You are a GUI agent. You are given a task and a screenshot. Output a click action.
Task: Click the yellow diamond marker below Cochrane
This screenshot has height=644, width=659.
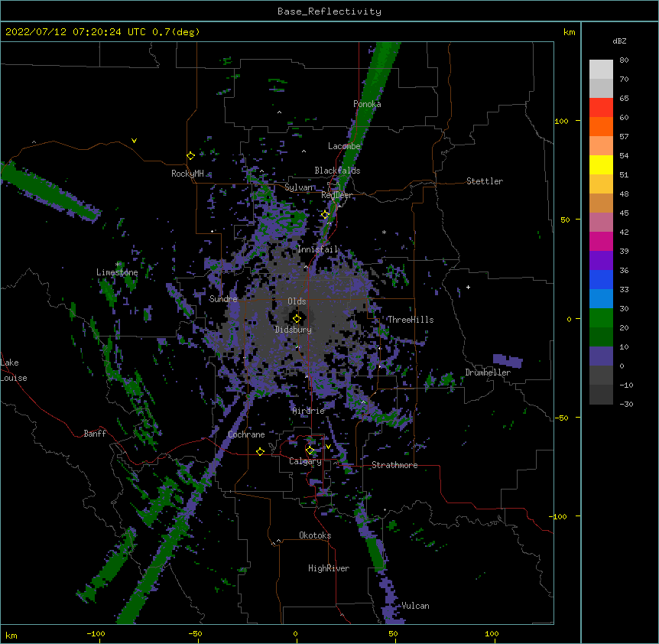pos(260,451)
